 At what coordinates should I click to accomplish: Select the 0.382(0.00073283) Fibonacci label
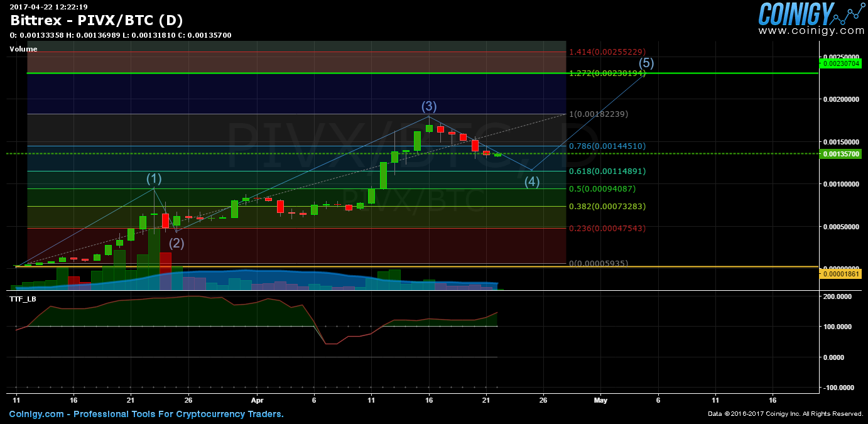[607, 206]
